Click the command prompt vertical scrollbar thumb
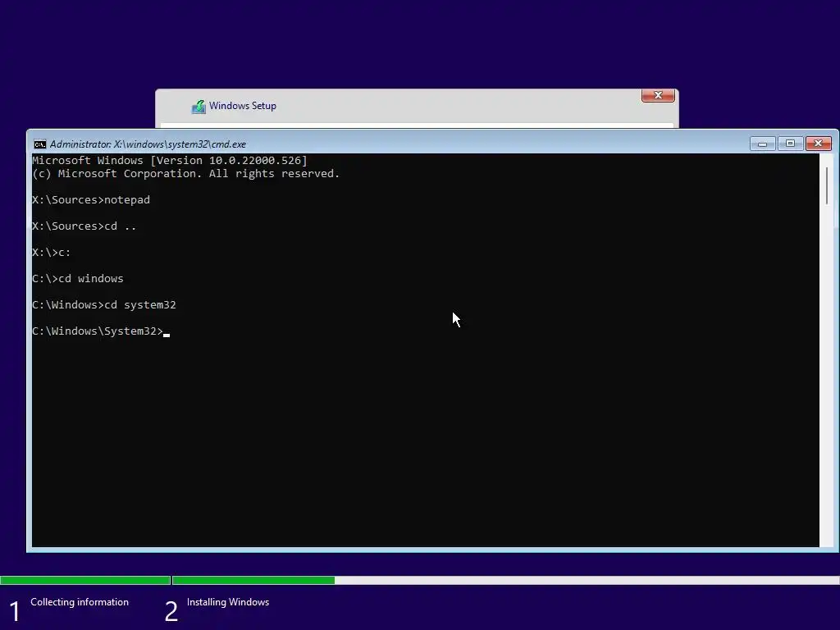Image resolution: width=840 pixels, height=630 pixels. pyautogui.click(x=827, y=185)
